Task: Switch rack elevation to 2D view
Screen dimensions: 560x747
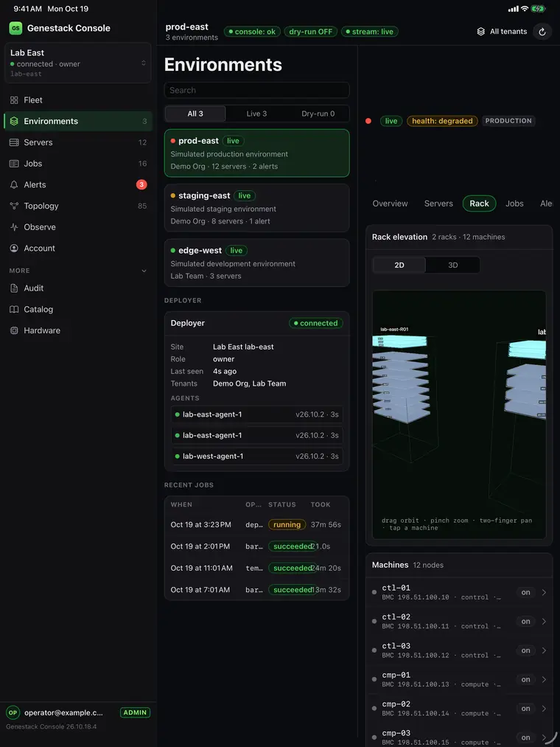Action: pyautogui.click(x=399, y=265)
